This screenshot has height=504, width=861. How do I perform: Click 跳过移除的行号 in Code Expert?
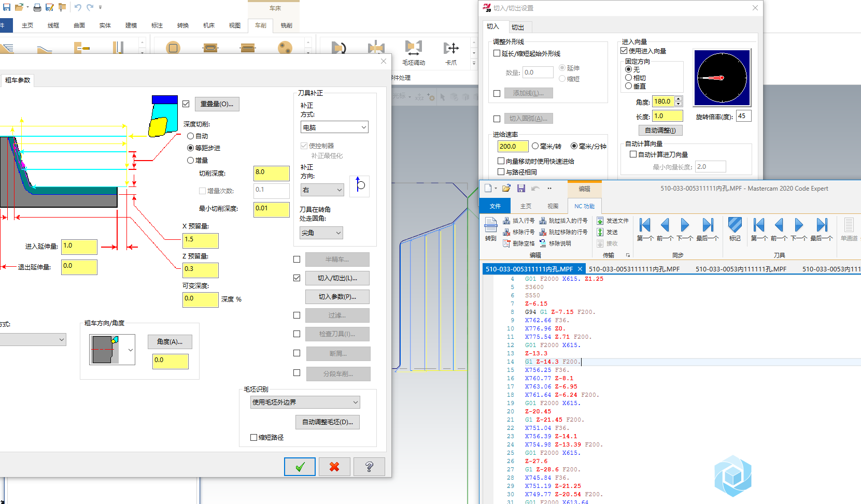pos(563,232)
